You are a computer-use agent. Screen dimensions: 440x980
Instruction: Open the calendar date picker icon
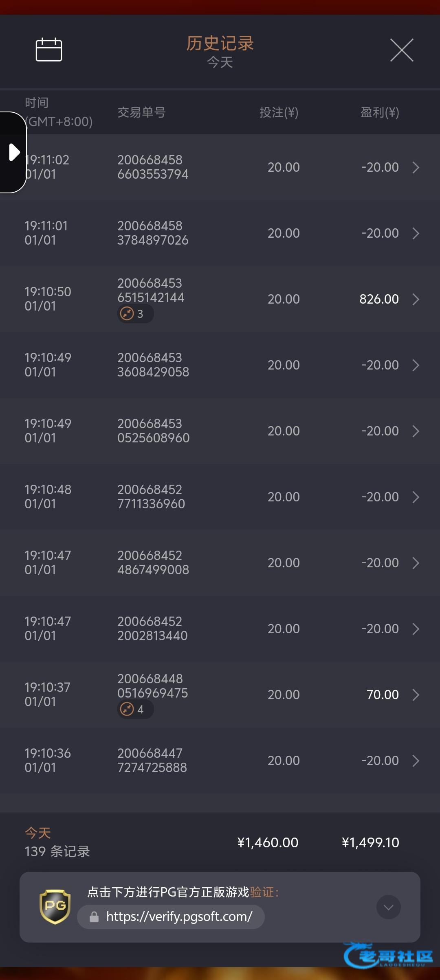[49, 50]
